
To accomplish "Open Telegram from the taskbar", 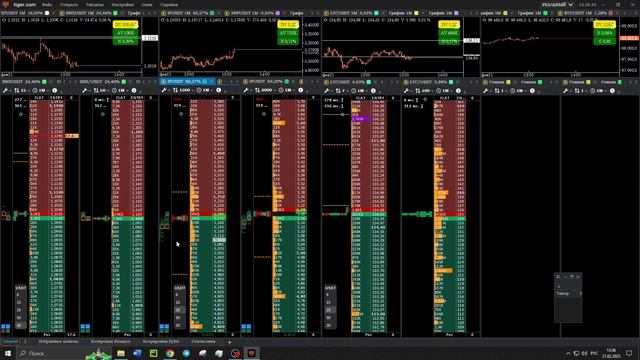I will (x=186, y=353).
